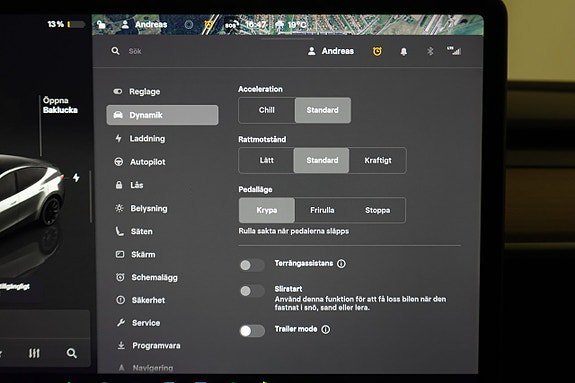Viewport: 575px width, 383px height.
Task: Open the Autopilot settings
Action: pyautogui.click(x=140, y=162)
